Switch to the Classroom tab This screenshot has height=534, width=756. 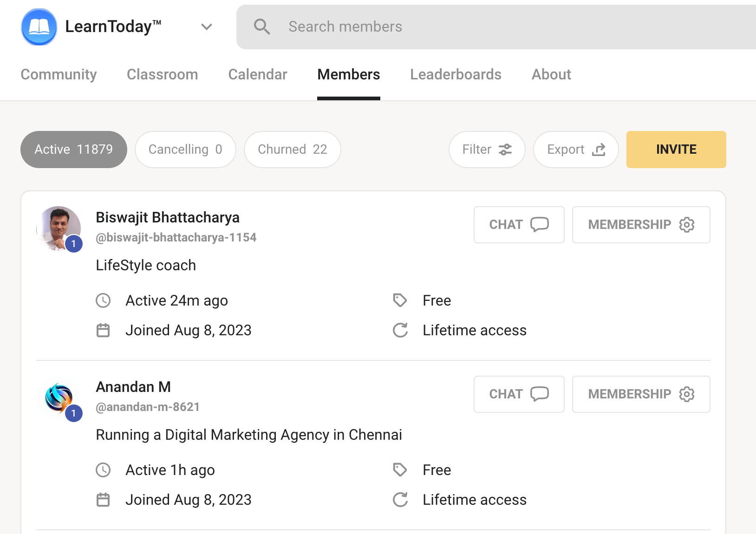(162, 74)
